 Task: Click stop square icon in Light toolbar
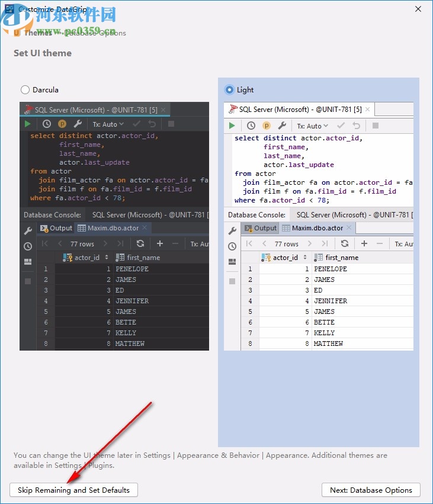tap(375, 126)
